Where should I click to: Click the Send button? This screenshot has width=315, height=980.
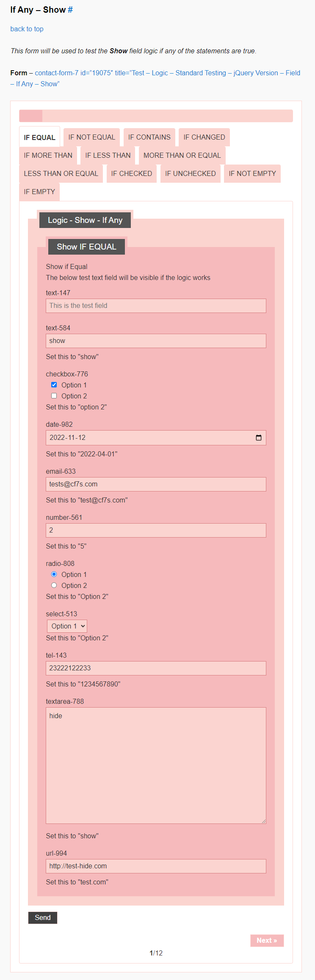click(x=43, y=917)
